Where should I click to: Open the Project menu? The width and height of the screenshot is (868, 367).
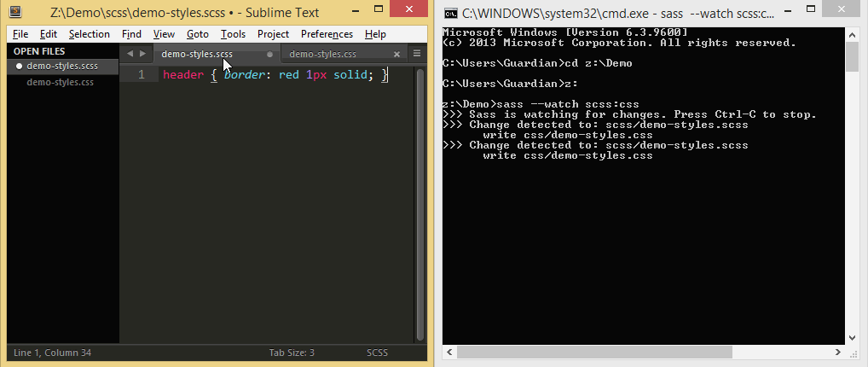coord(274,34)
